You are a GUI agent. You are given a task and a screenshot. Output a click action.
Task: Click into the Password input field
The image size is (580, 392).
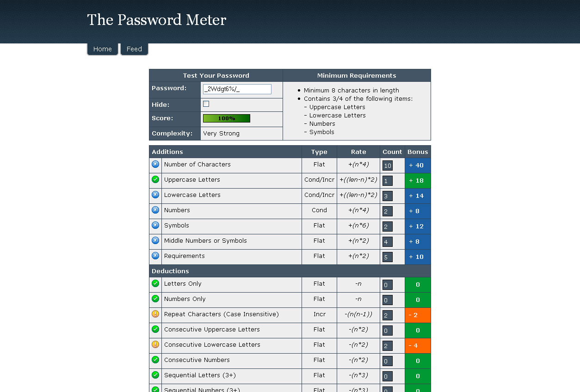click(237, 89)
